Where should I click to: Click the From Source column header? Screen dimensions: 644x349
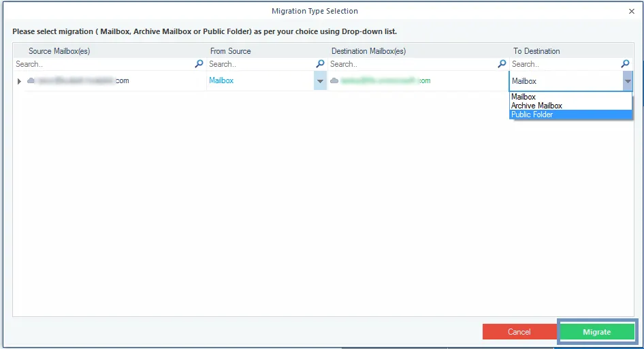[230, 51]
